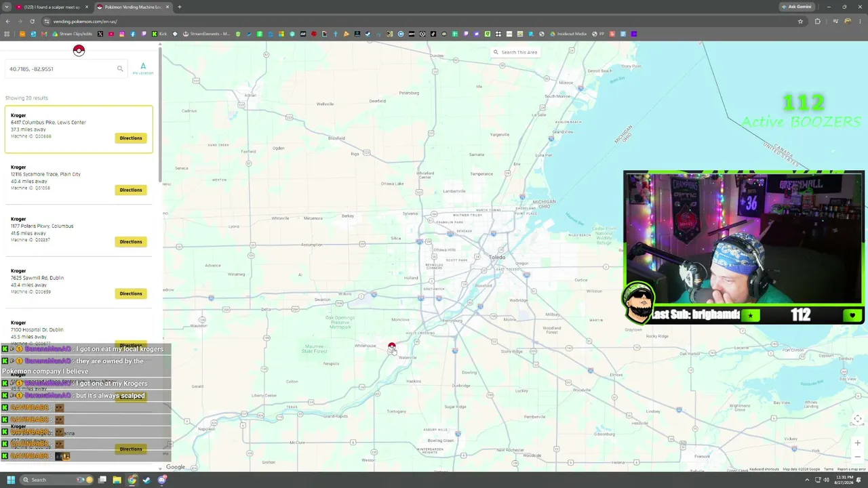Click the Pokéball logo above the search field
868x488 pixels.
pos(79,51)
